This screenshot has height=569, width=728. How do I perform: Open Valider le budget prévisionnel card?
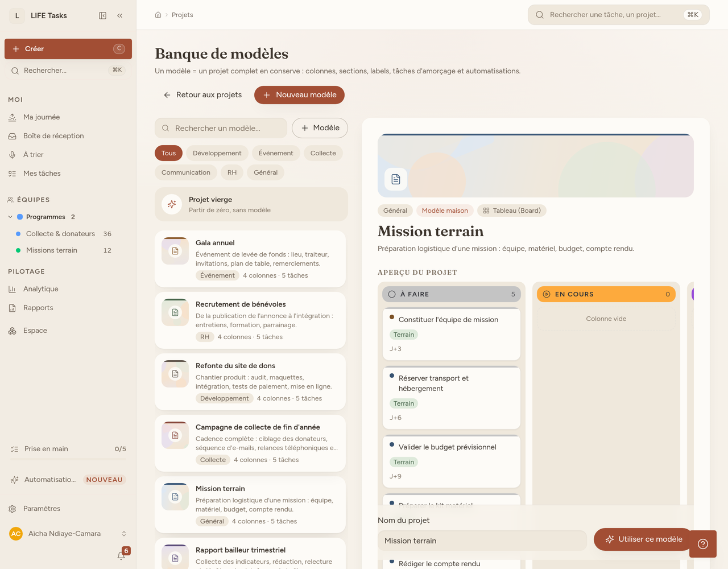tap(452, 461)
